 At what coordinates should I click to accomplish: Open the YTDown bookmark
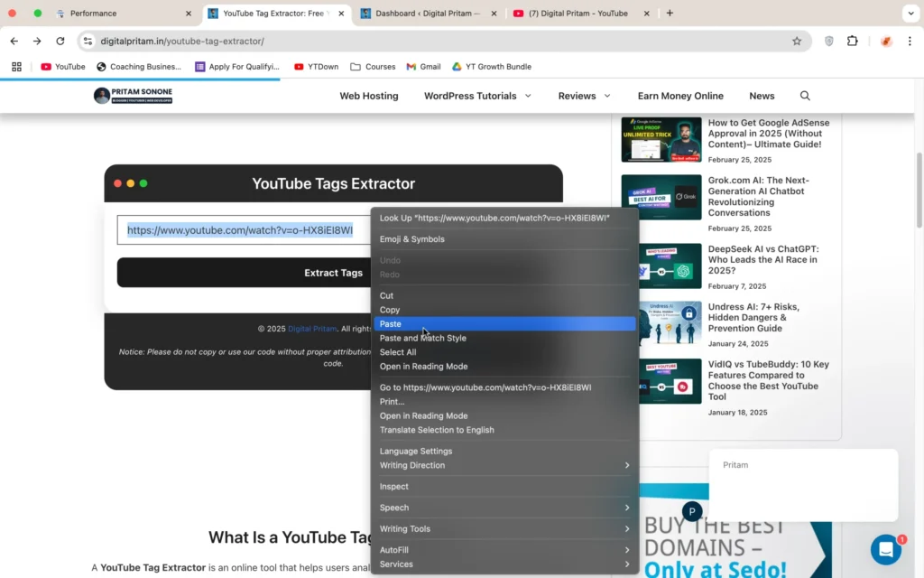click(317, 67)
